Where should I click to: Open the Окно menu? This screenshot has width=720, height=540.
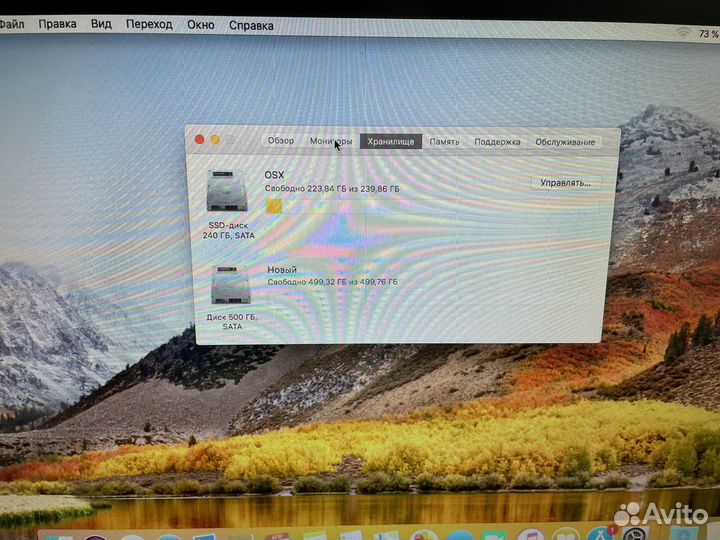pyautogui.click(x=201, y=25)
